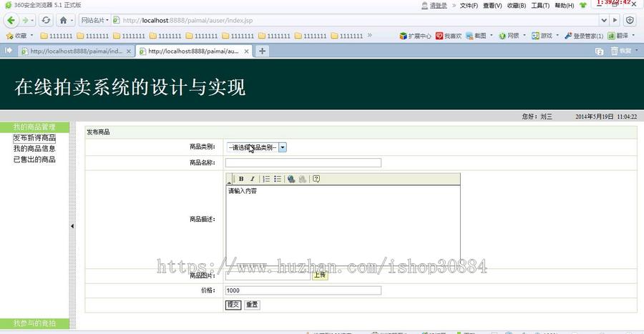Open the 扩展中心 extension center
The image size is (644, 334).
pos(415,36)
